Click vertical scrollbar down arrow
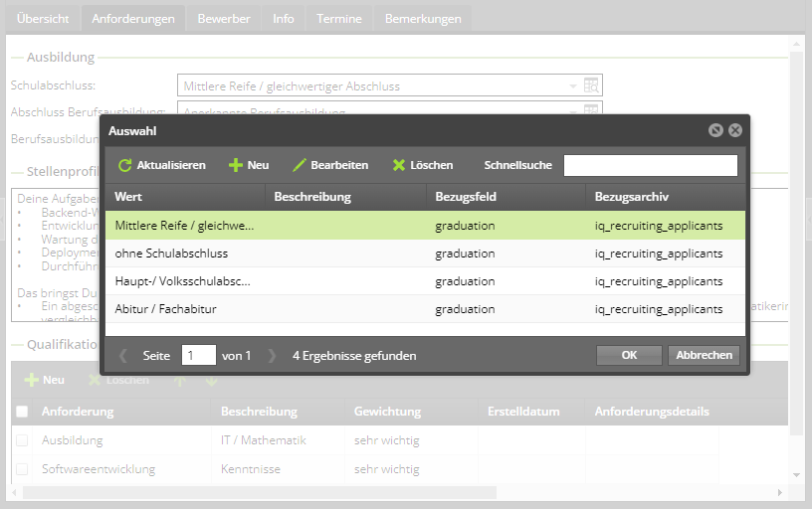The image size is (812, 509). pyautogui.click(x=796, y=475)
